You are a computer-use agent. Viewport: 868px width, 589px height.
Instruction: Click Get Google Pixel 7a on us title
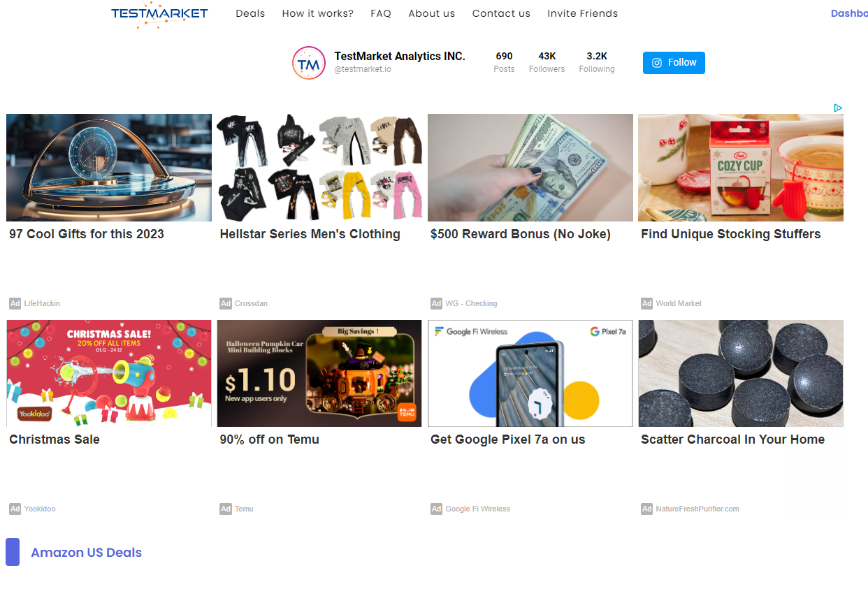(x=508, y=439)
